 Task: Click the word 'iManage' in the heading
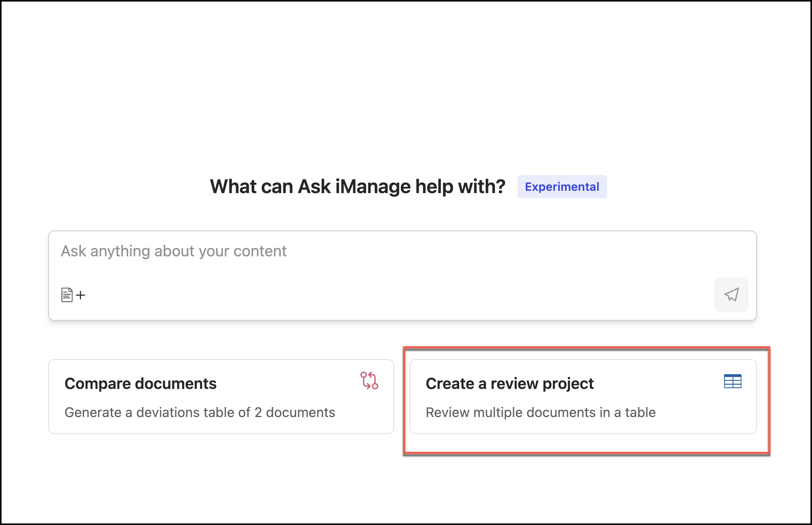[x=373, y=187]
